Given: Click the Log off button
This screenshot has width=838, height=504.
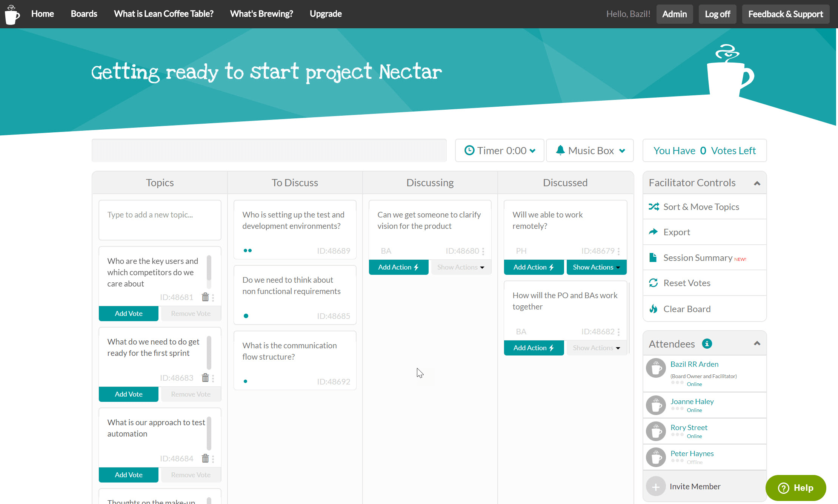Looking at the screenshot, I should [717, 14].
